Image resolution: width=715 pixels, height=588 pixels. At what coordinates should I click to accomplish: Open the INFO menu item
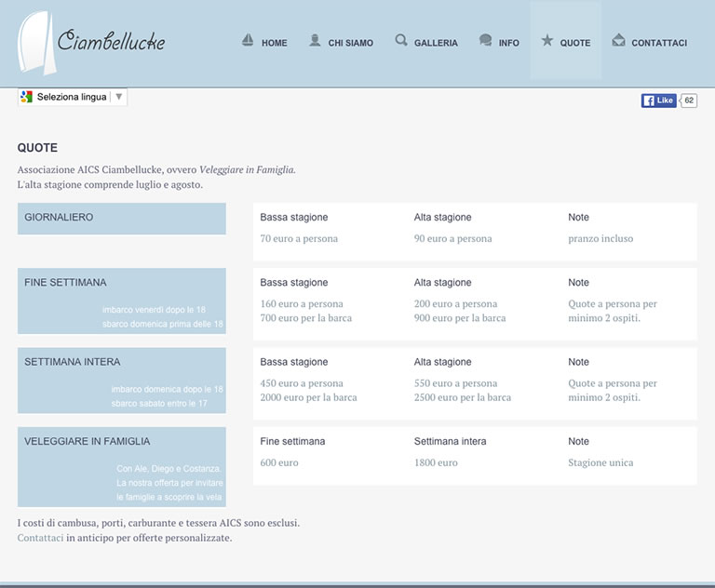(x=509, y=43)
